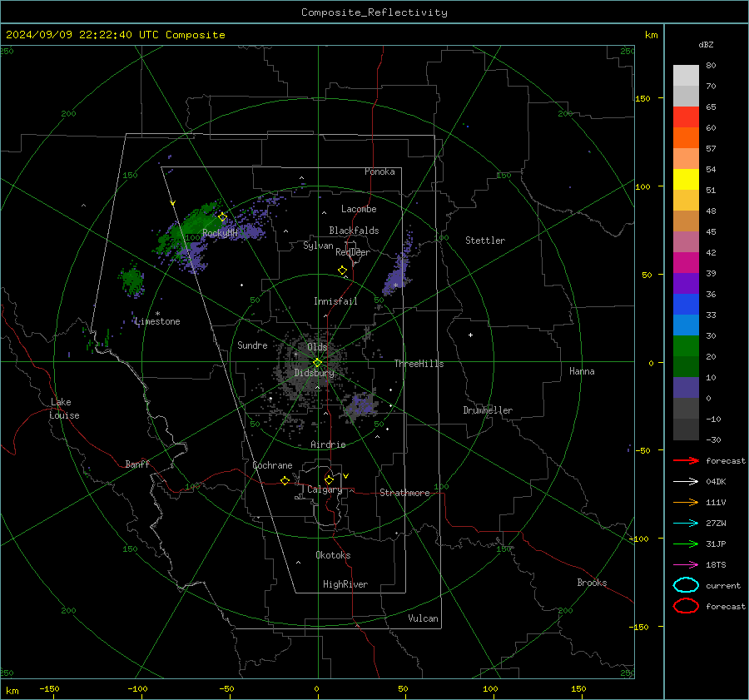Click the yellow diamond marker above Calgary
749x700 pixels.
329,479
